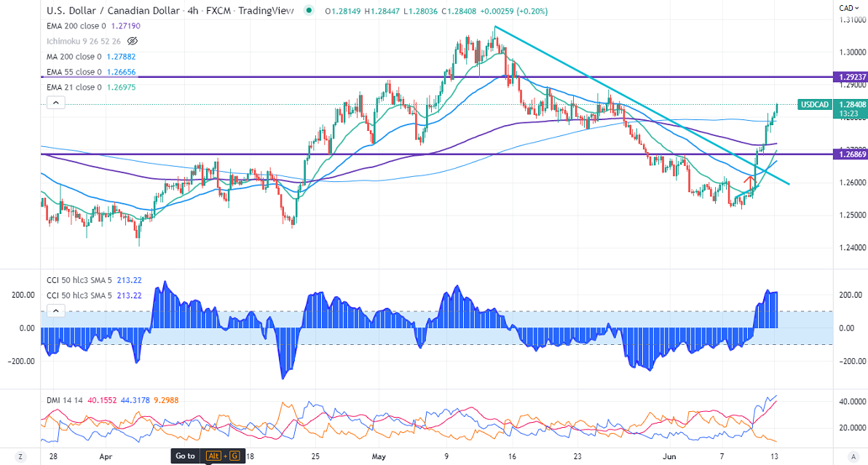Screen dimensions: 868x465
Task: Open the CAD currency dropdown
Action: point(849,8)
